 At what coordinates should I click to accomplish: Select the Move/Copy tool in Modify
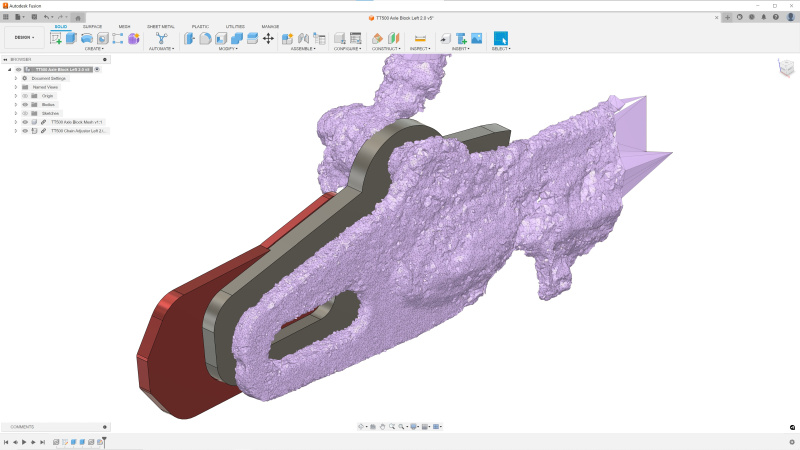coord(268,38)
